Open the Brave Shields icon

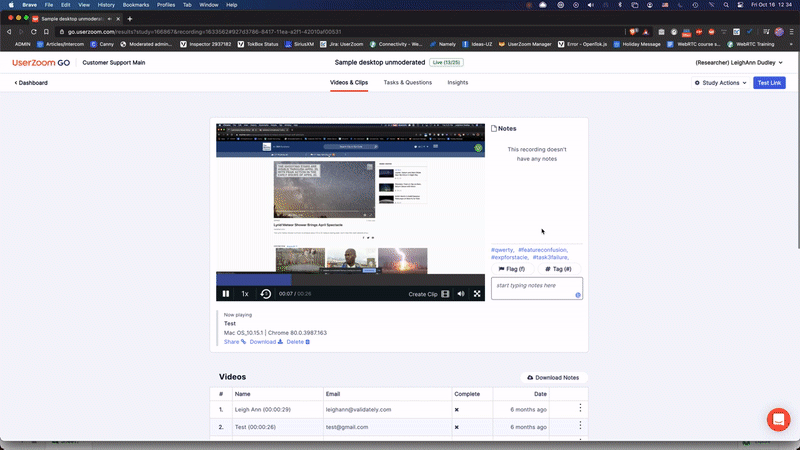(633, 32)
